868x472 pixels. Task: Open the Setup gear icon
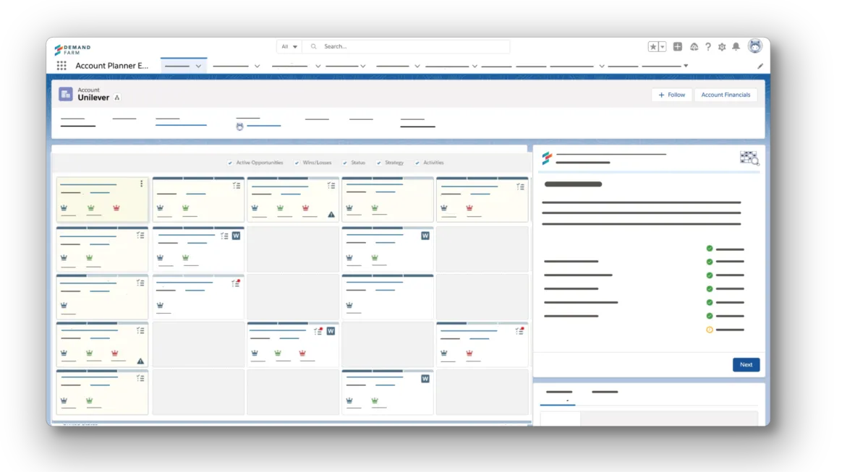[x=722, y=46]
